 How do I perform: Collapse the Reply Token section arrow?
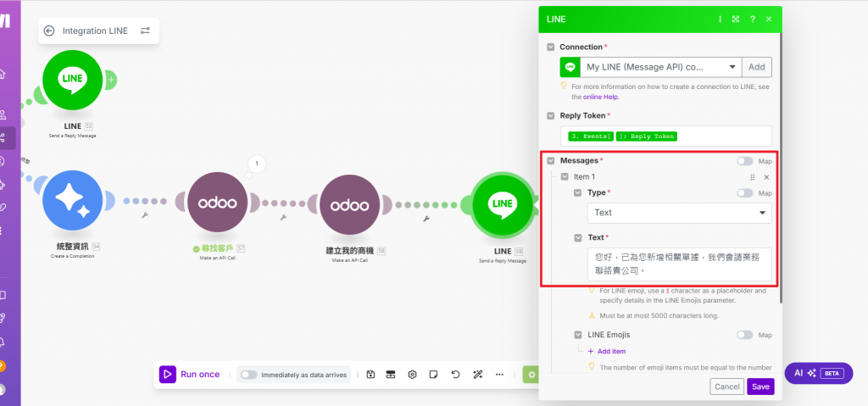coord(550,116)
